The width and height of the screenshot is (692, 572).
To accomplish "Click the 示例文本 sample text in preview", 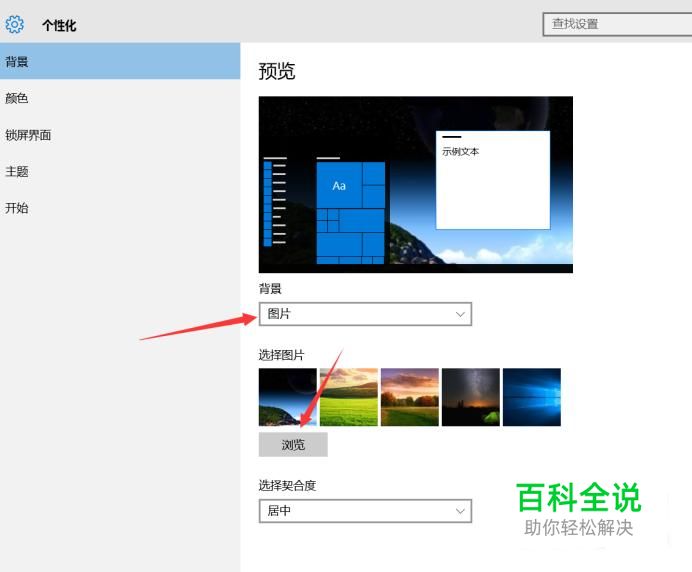I will pyautogui.click(x=460, y=151).
